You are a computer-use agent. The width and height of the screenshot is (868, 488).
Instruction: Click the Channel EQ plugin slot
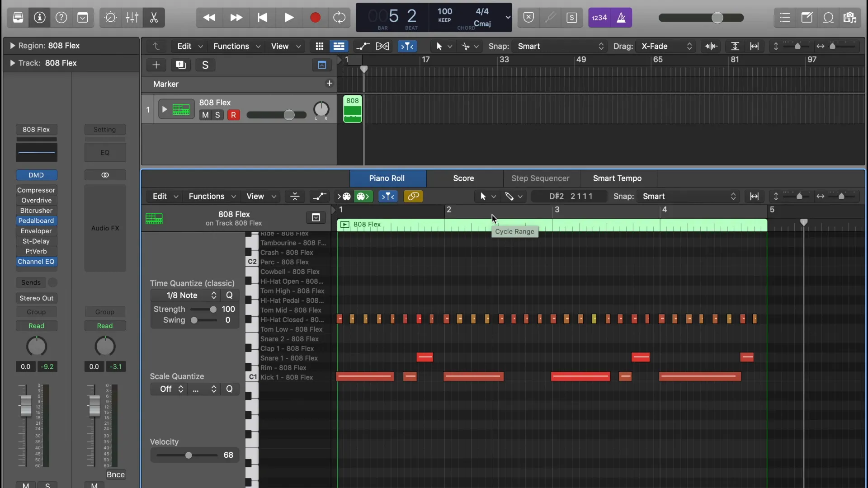(36, 261)
